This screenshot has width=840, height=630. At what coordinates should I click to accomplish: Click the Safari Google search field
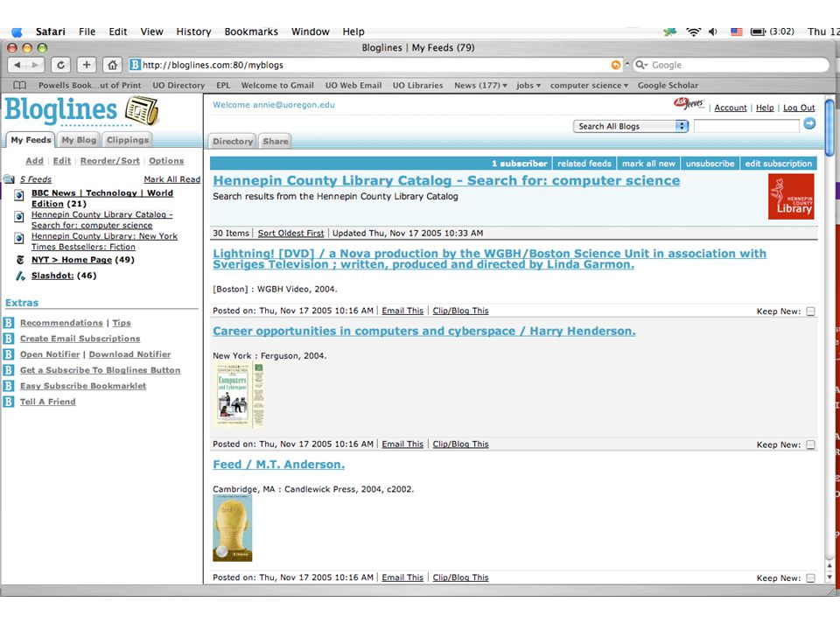pyautogui.click(x=731, y=65)
